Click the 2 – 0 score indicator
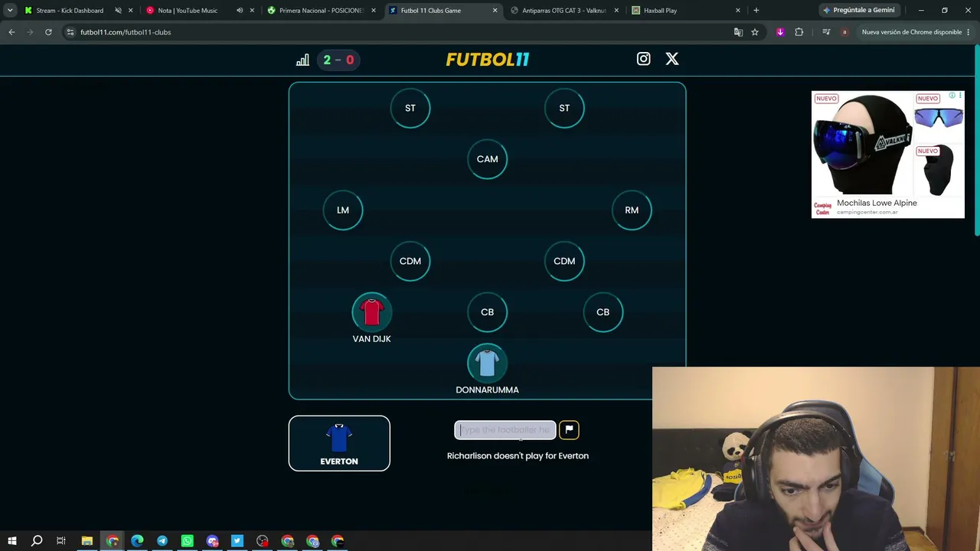This screenshot has height=551, width=980. click(338, 60)
